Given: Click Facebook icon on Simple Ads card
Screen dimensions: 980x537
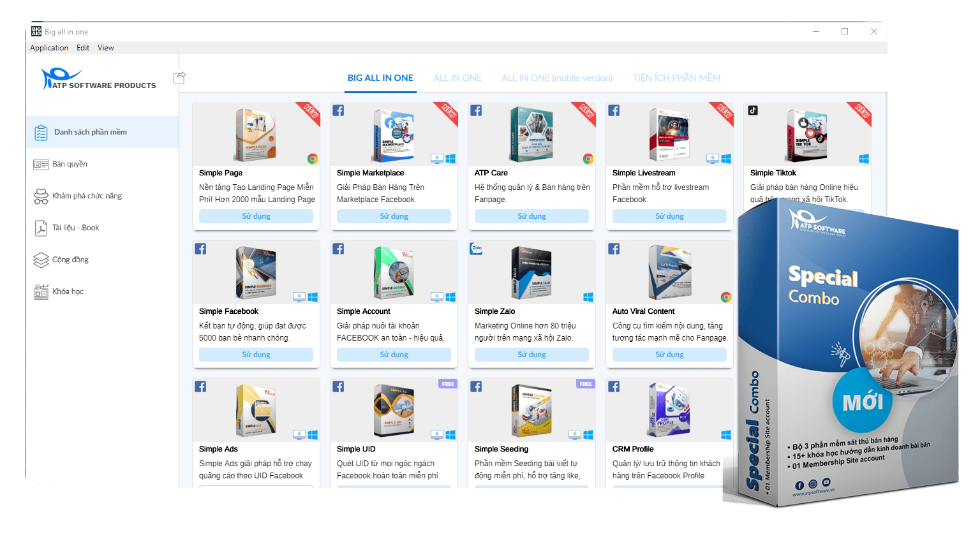Looking at the screenshot, I should coord(200,386).
